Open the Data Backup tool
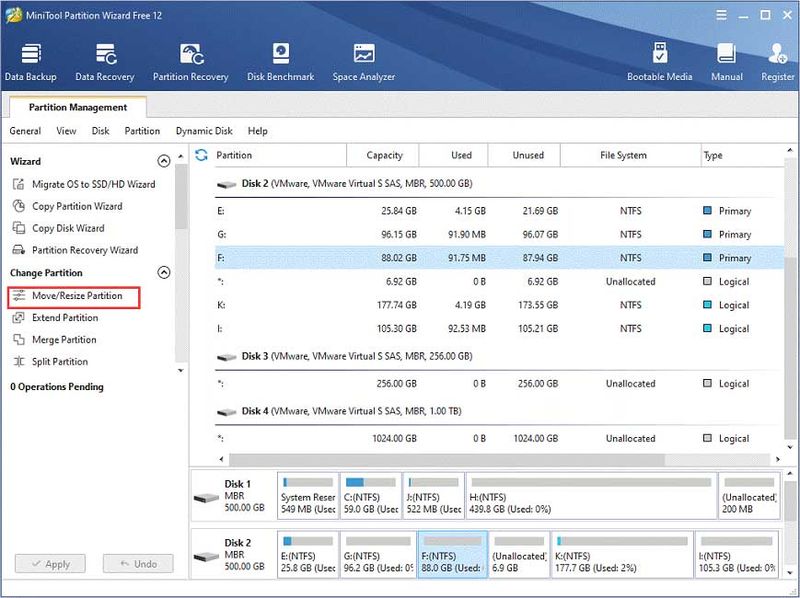This screenshot has height=598, width=800. tap(31, 62)
